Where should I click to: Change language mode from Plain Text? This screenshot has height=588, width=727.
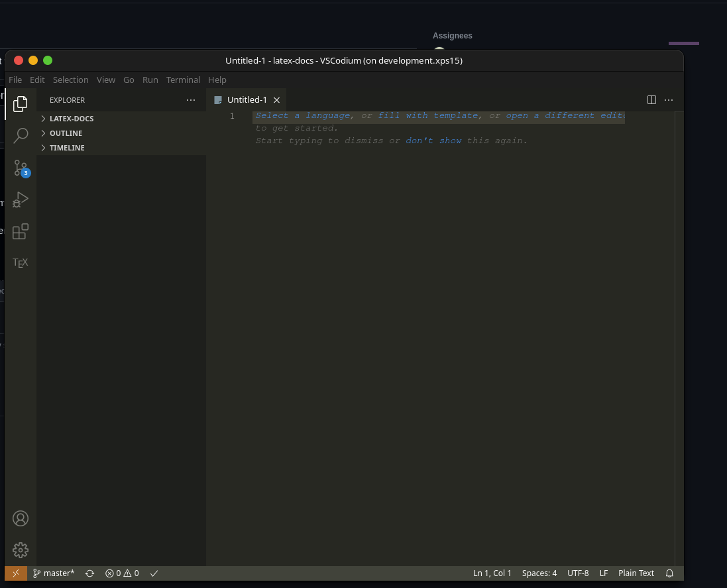pyautogui.click(x=636, y=573)
